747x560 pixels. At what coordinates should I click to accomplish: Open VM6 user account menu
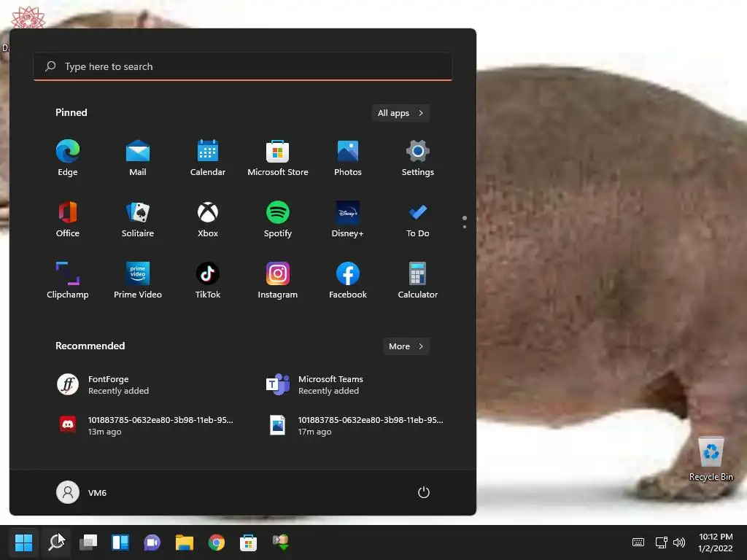[82, 492]
